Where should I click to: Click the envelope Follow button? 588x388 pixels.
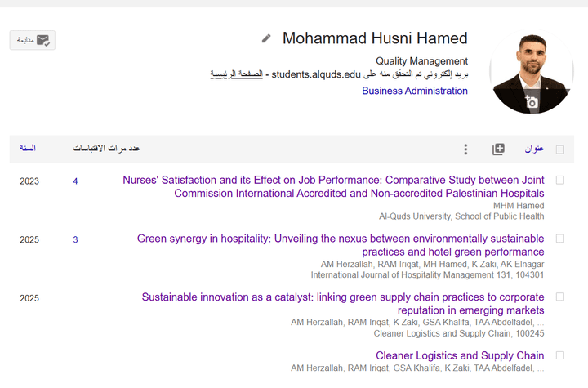33,40
